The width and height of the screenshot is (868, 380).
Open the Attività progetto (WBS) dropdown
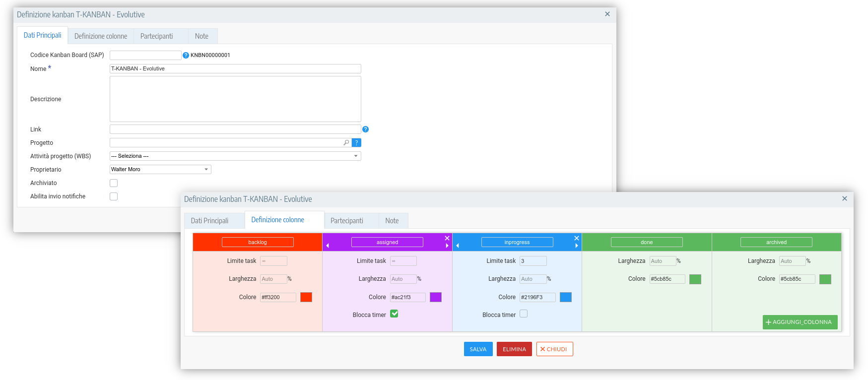tap(235, 156)
